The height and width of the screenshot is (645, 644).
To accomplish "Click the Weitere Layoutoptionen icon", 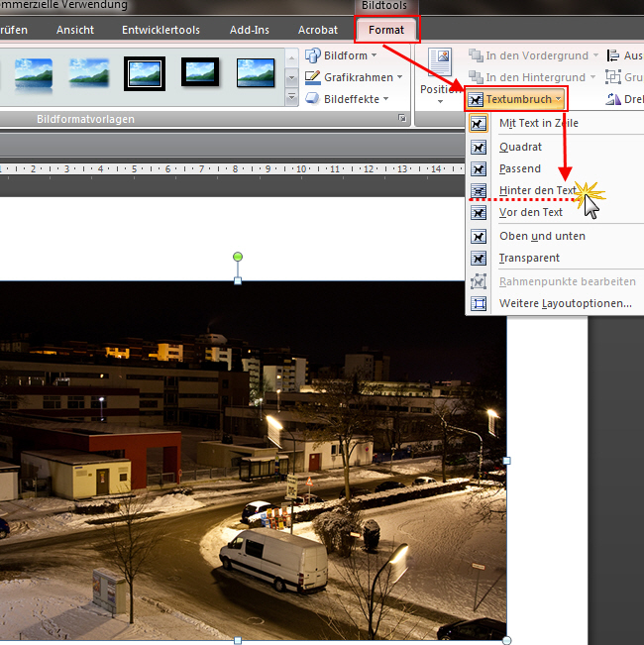I will 480,303.
